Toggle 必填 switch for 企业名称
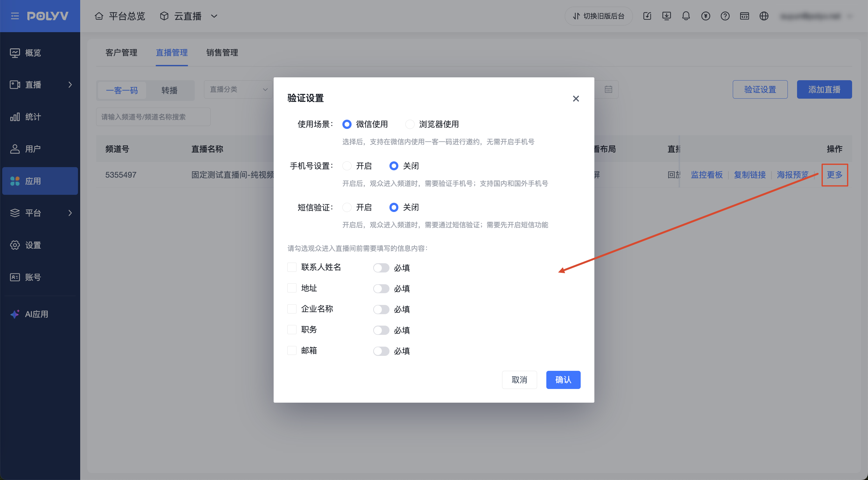 [381, 309]
